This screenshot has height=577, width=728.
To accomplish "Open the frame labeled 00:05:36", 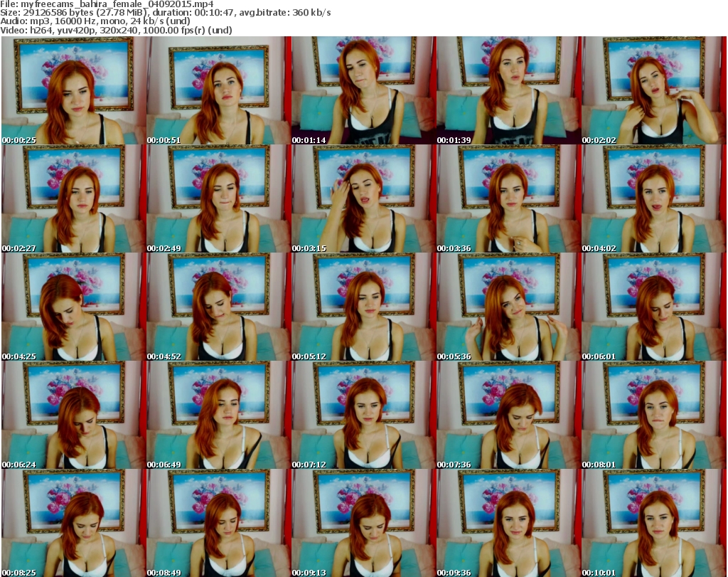I will 509,307.
